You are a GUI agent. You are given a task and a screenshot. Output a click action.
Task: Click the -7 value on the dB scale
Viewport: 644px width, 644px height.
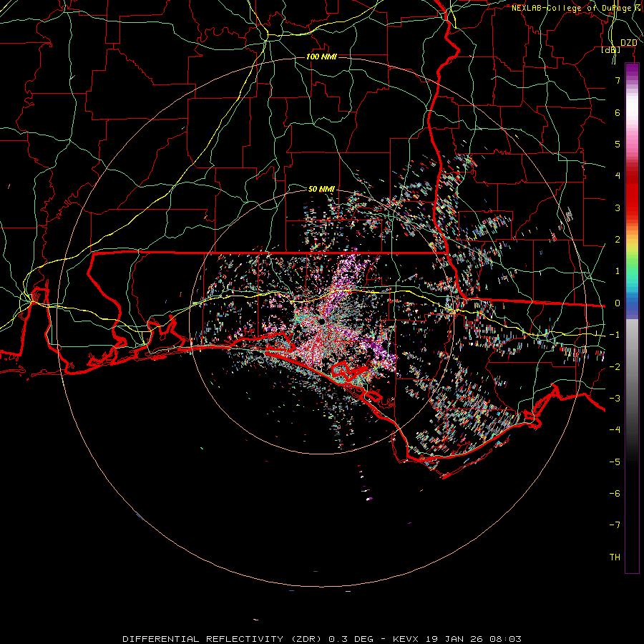click(615, 525)
